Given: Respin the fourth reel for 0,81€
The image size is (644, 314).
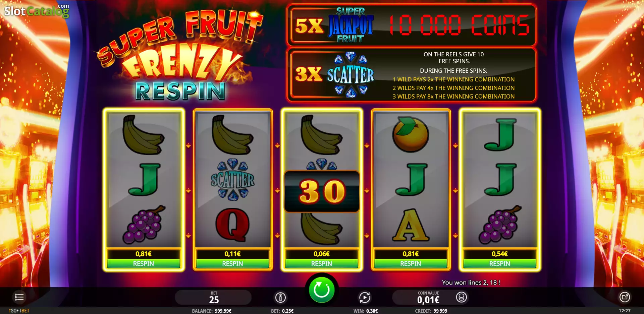Looking at the screenshot, I should pyautogui.click(x=411, y=263).
